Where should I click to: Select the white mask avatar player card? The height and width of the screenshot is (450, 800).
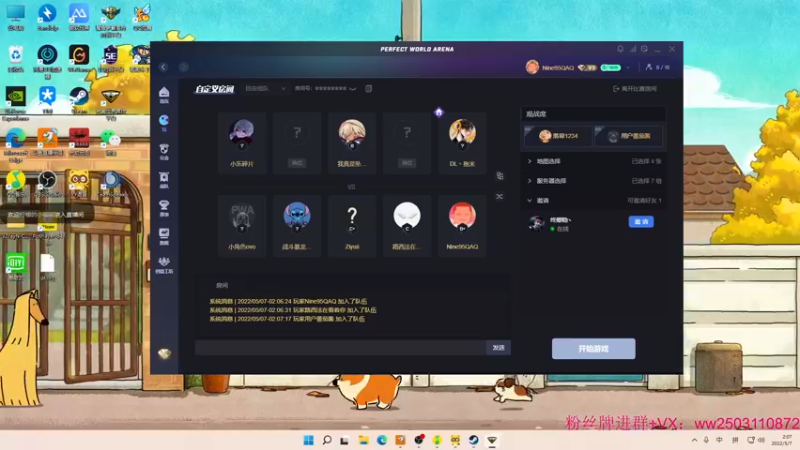[x=407, y=226]
